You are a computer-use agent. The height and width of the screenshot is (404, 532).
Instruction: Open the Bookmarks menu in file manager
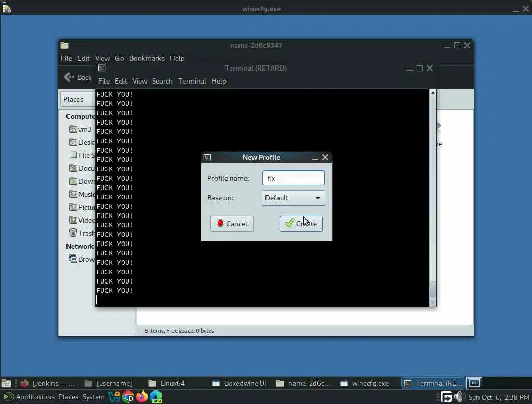click(x=147, y=58)
